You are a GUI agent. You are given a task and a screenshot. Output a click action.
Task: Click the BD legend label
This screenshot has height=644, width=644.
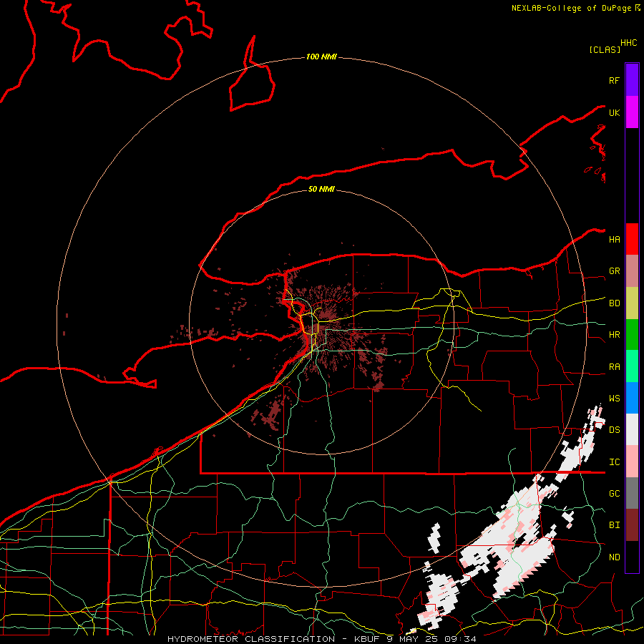click(x=614, y=303)
